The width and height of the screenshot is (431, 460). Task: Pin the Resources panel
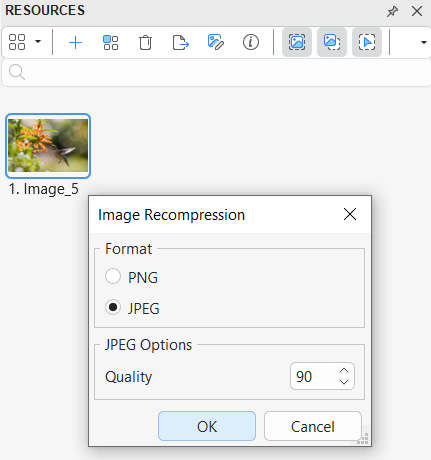(392, 11)
